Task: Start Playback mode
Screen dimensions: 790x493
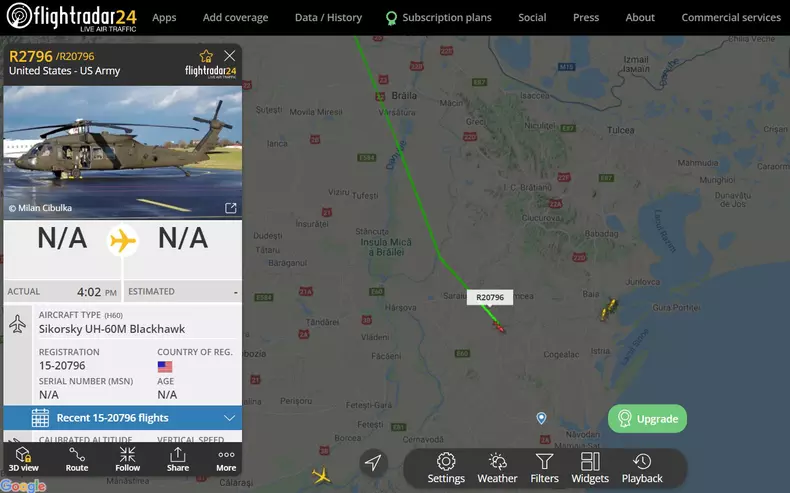Action: [642, 468]
